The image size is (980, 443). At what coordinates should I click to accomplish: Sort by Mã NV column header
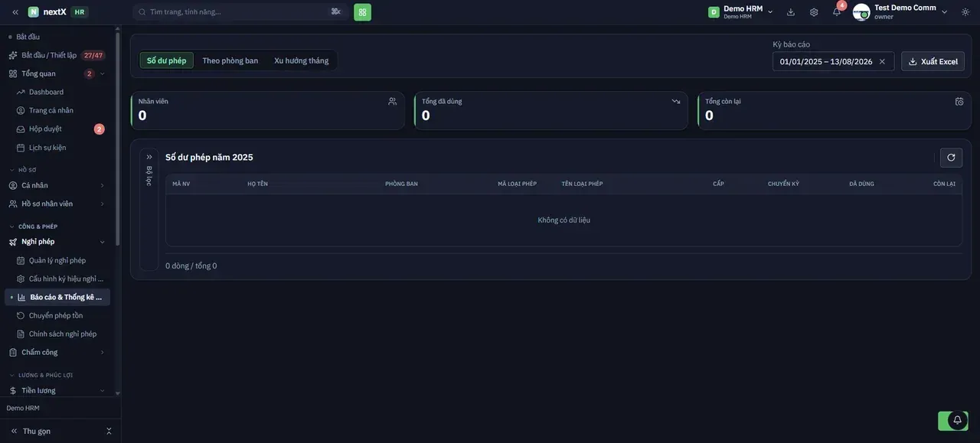pos(181,184)
